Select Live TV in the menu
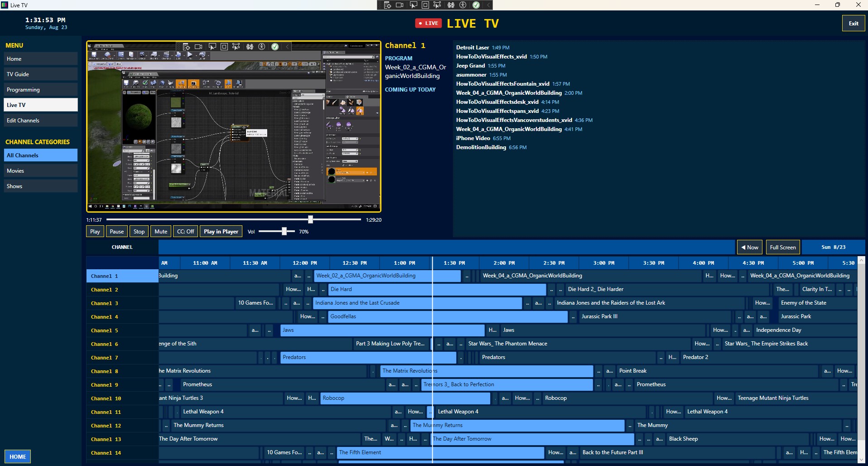 [41, 105]
